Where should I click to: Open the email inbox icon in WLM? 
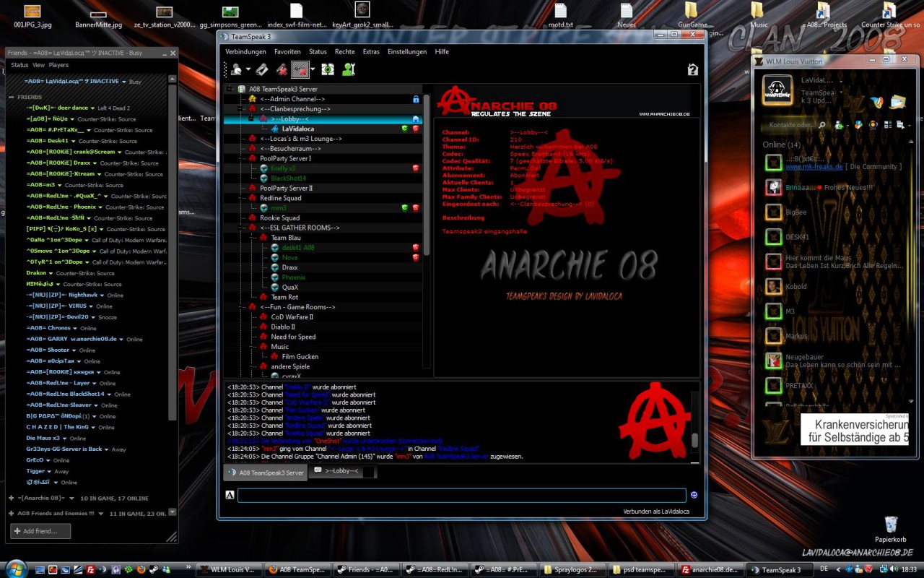click(897, 102)
